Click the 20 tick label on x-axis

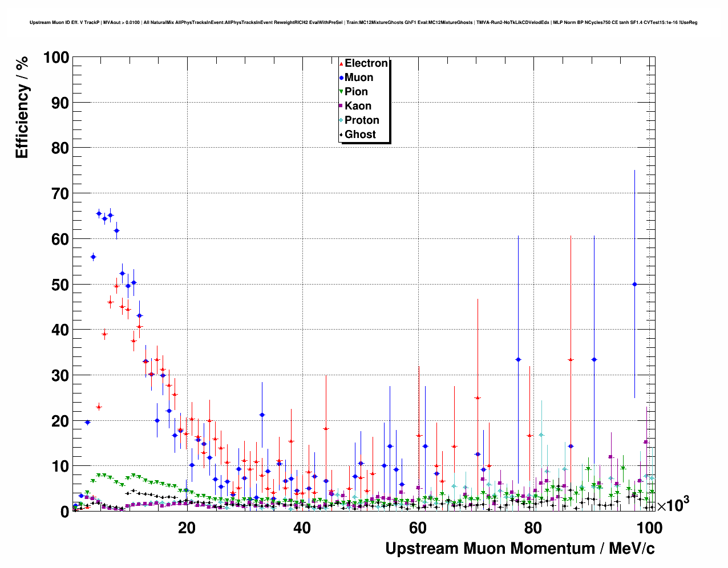coord(187,528)
